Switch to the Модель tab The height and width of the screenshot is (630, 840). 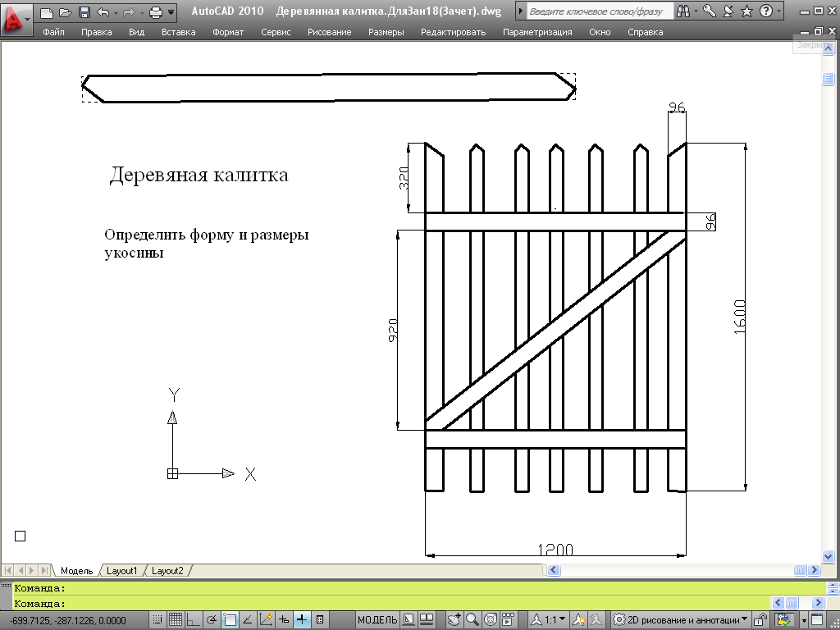[76, 571]
